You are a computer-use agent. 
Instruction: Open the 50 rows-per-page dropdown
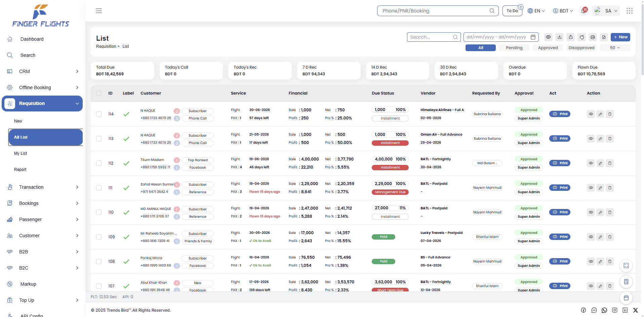click(x=615, y=48)
